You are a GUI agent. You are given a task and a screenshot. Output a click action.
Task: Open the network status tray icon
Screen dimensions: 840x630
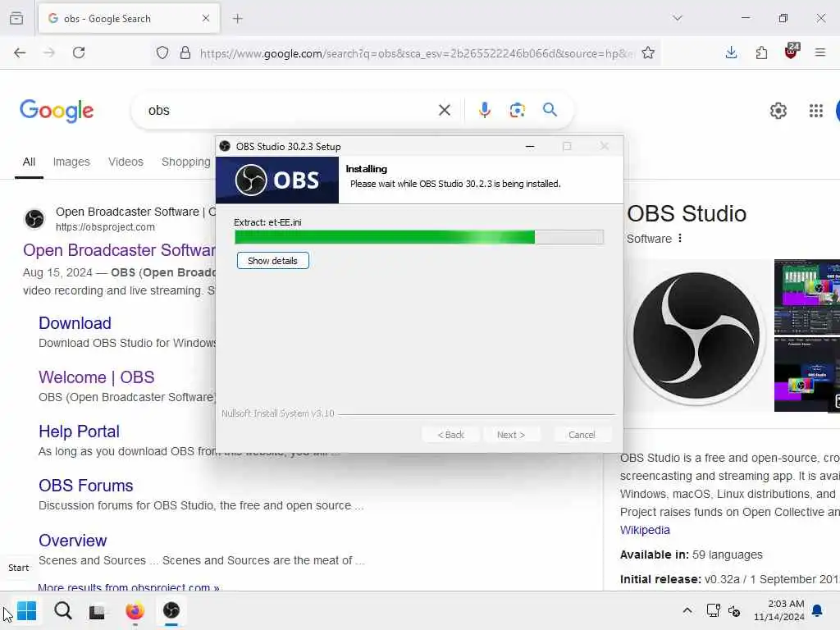point(713,610)
